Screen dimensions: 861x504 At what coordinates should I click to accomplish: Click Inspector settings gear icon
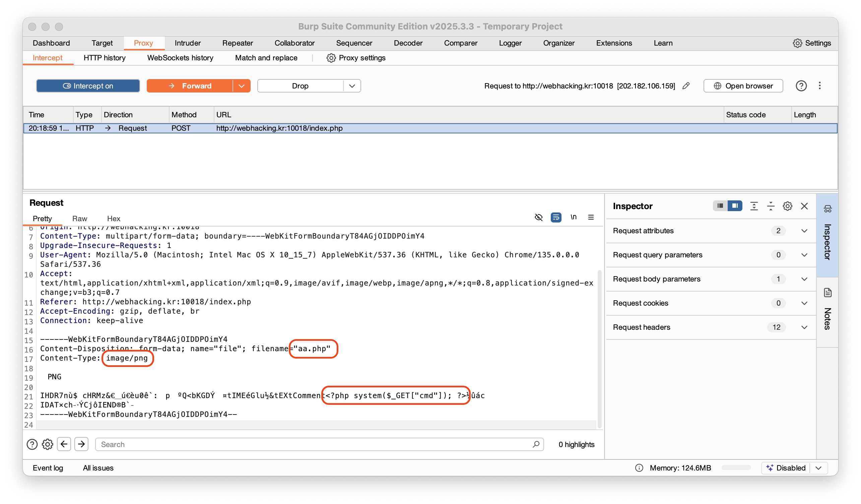[x=787, y=206]
